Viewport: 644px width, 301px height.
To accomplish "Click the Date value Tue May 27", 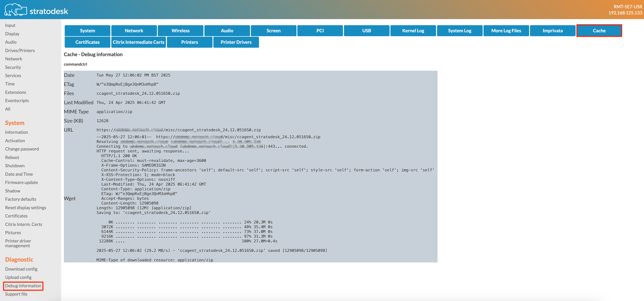I will (133, 75).
